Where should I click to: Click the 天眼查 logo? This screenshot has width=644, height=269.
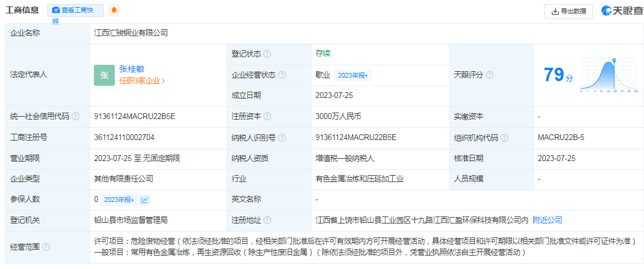click(x=621, y=11)
